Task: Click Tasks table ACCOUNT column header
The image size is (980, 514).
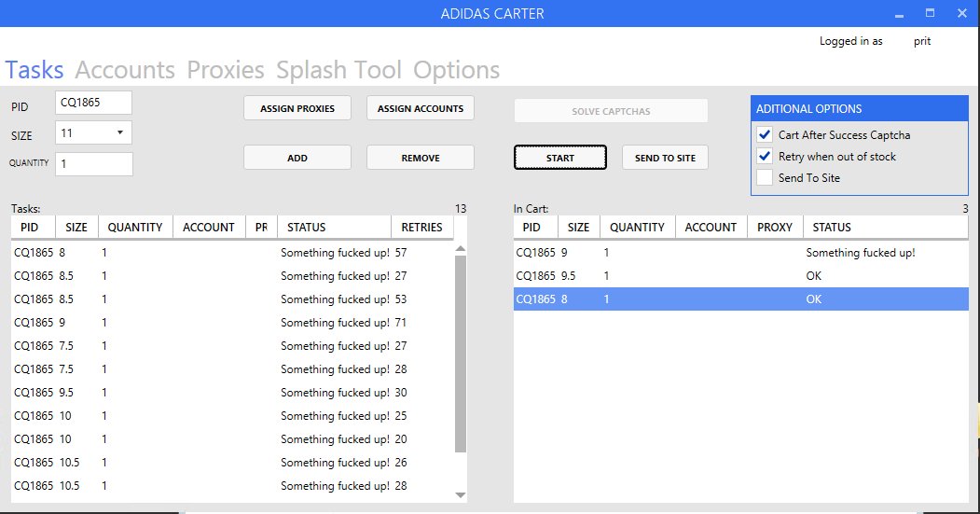Action: (209, 227)
